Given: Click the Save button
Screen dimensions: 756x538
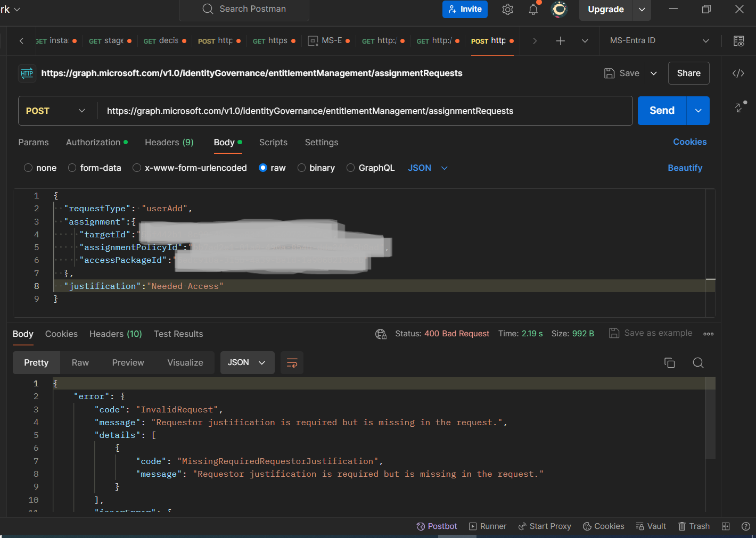Looking at the screenshot, I should [622, 73].
